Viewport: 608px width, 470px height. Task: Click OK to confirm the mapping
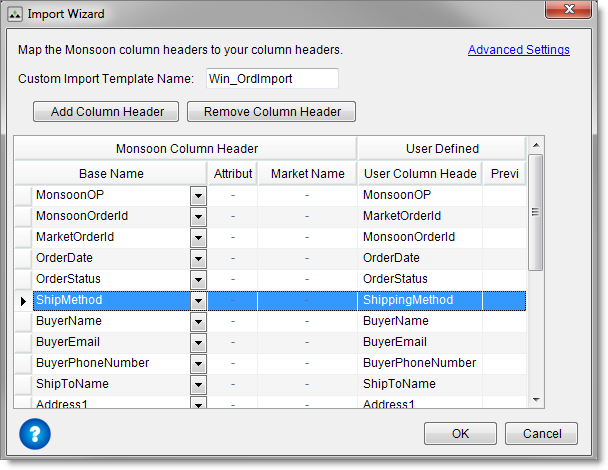pyautogui.click(x=460, y=434)
